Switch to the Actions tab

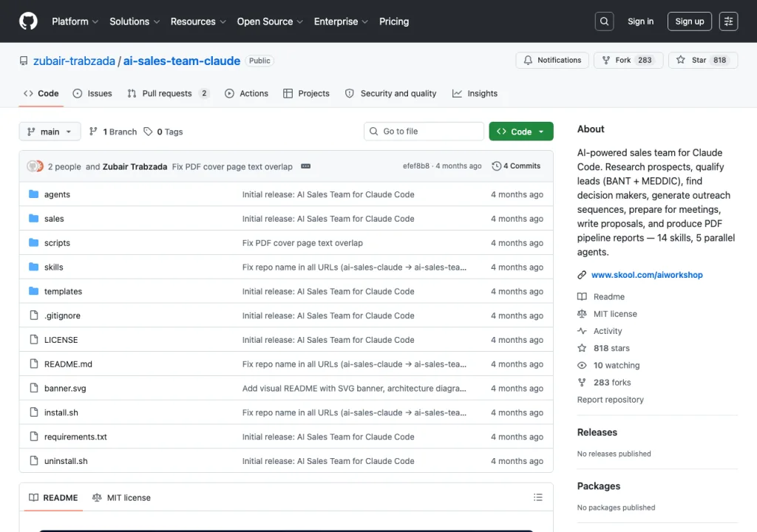(246, 93)
